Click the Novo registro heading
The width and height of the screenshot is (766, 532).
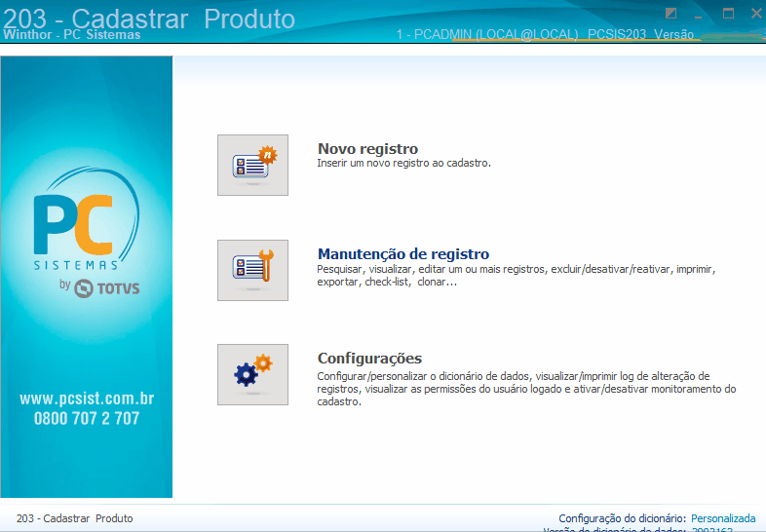[x=367, y=149]
